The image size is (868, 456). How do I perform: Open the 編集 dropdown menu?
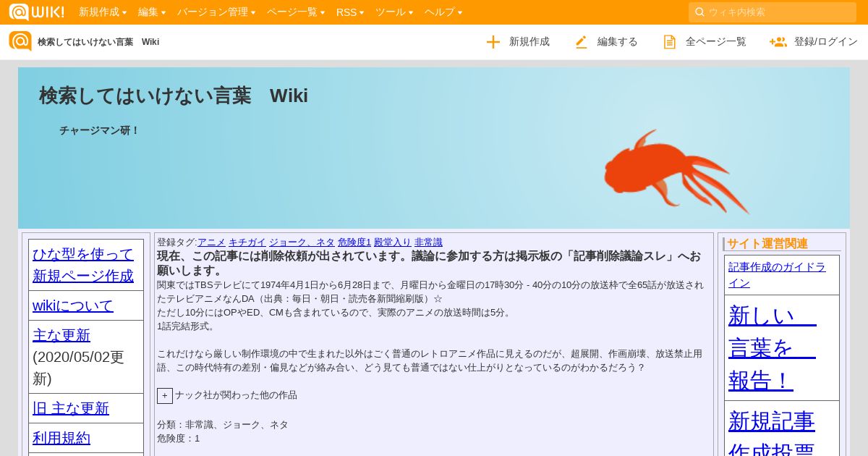point(152,12)
